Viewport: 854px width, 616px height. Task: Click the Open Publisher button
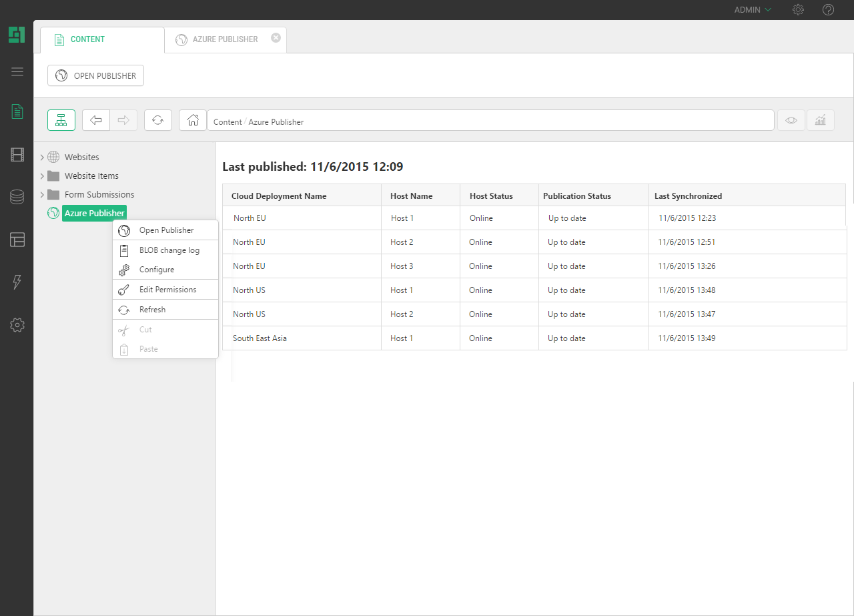coord(95,75)
